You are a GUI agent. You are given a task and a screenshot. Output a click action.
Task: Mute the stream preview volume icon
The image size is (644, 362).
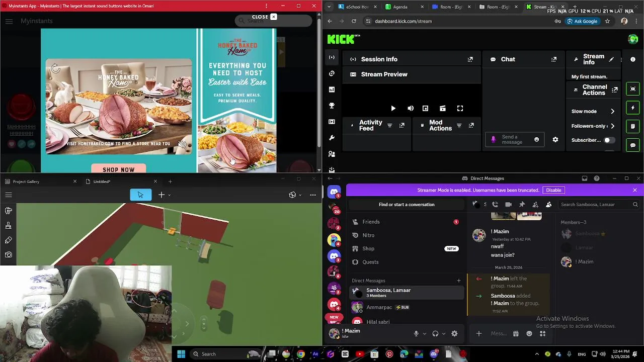click(x=411, y=109)
